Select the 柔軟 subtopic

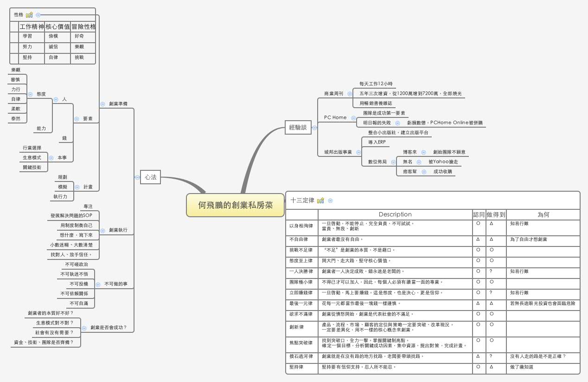pos(16,109)
